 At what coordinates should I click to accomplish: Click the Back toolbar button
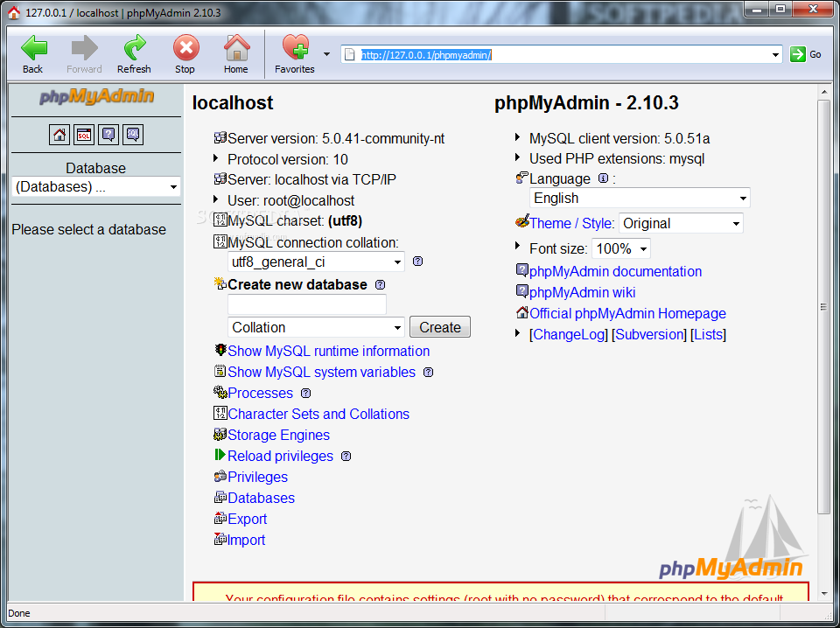click(x=33, y=54)
